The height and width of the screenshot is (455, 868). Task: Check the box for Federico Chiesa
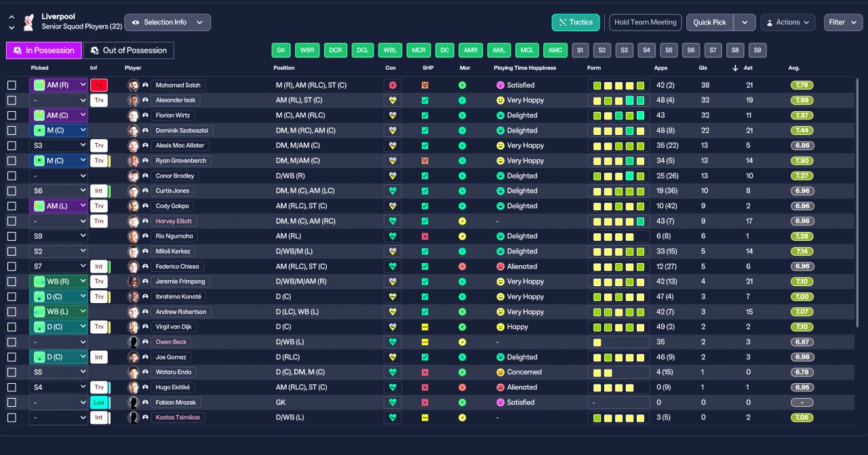coord(12,266)
